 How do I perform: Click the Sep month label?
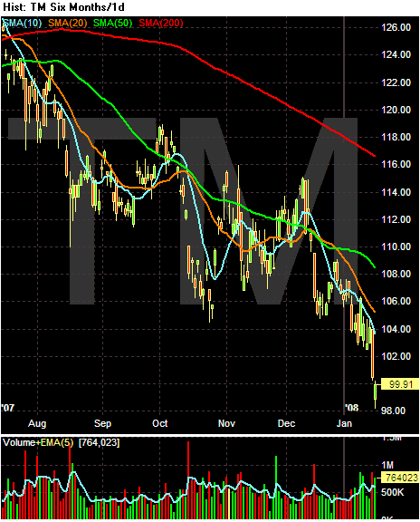[x=102, y=423]
